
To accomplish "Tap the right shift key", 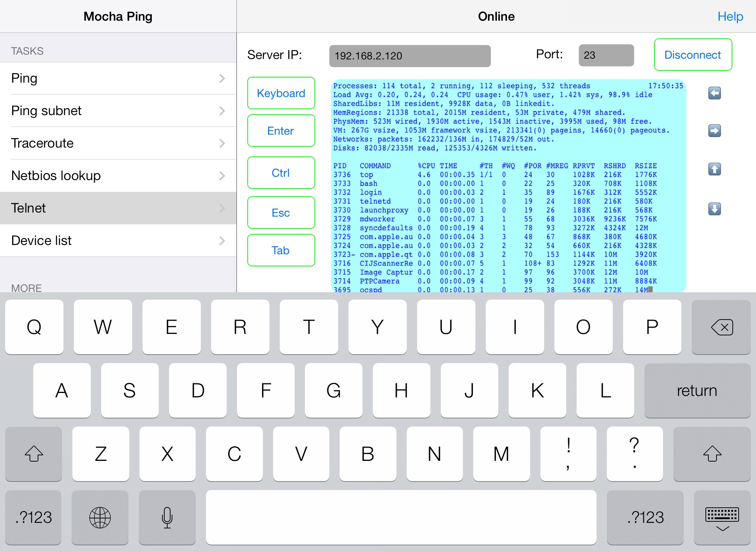I will click(712, 454).
